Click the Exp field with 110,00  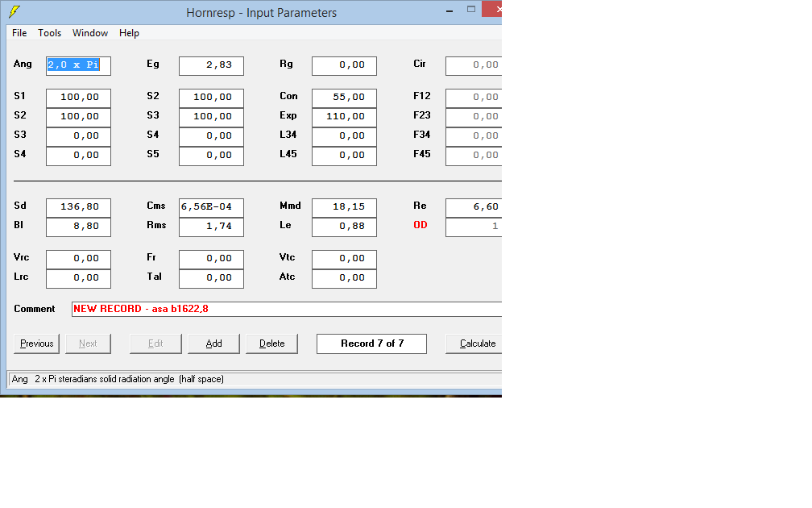click(345, 117)
